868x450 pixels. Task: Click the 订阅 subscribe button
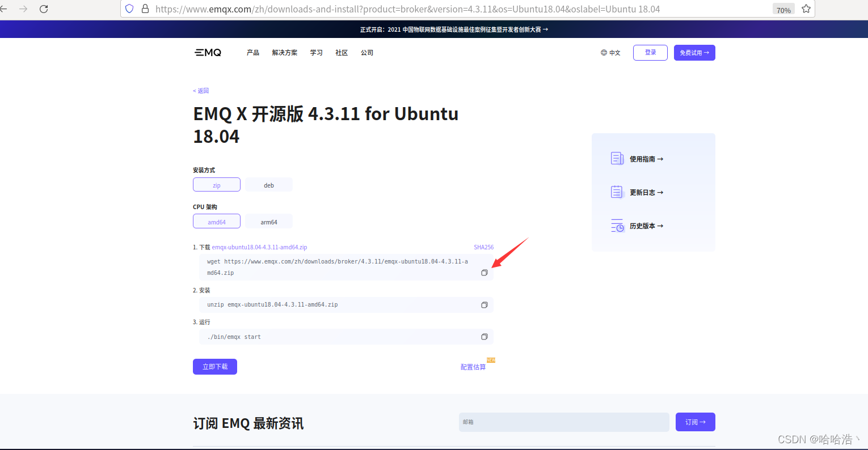(x=695, y=422)
